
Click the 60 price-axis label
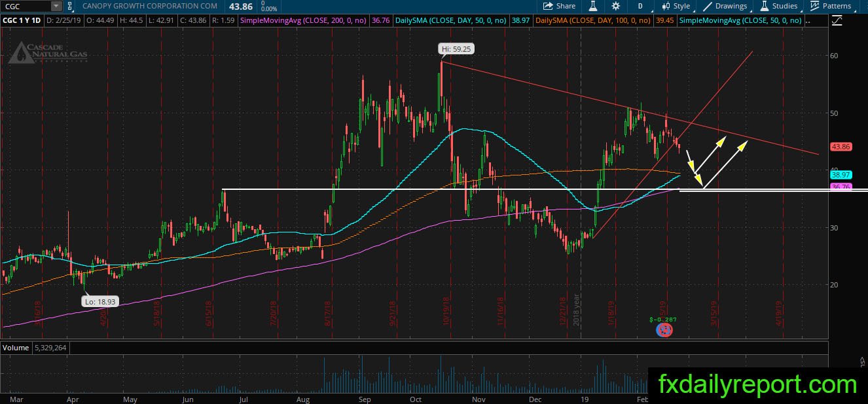pyautogui.click(x=834, y=56)
